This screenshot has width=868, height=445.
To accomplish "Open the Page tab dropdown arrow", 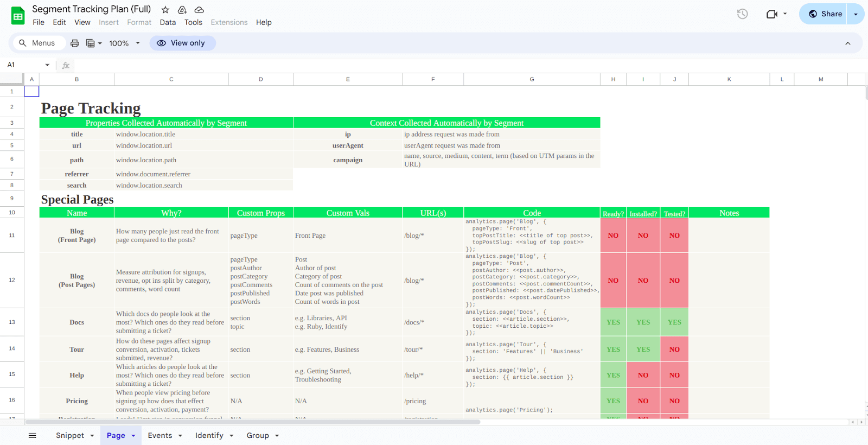I will point(133,436).
